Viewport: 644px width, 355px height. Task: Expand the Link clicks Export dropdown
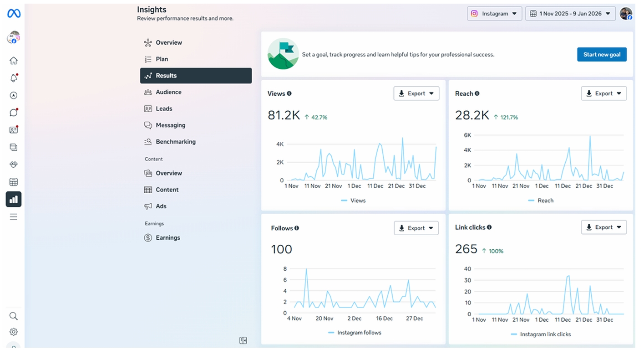pos(603,227)
